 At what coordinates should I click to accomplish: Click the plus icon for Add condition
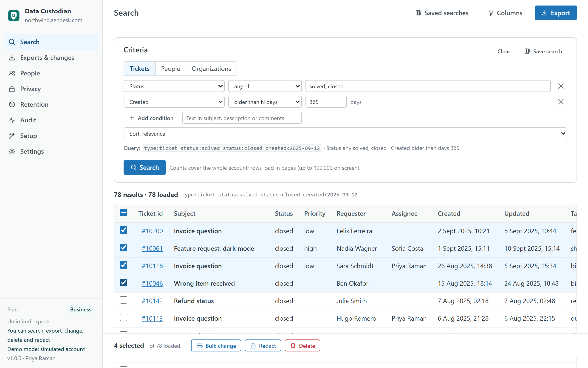point(132,118)
